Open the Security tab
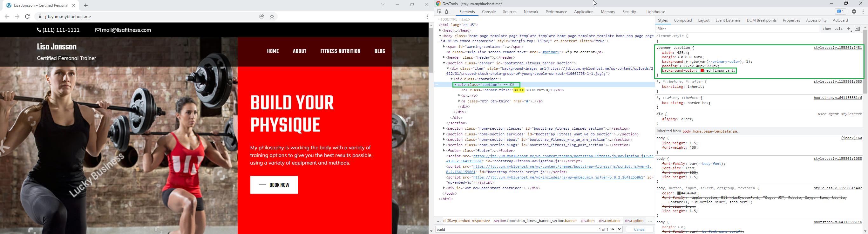The image size is (868, 234). point(629,12)
